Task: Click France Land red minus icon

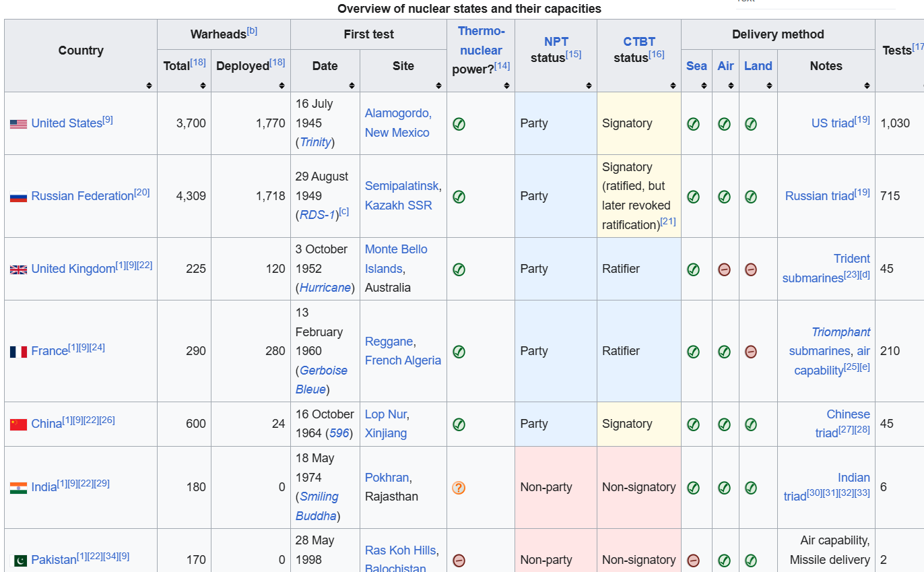Action: click(x=751, y=352)
